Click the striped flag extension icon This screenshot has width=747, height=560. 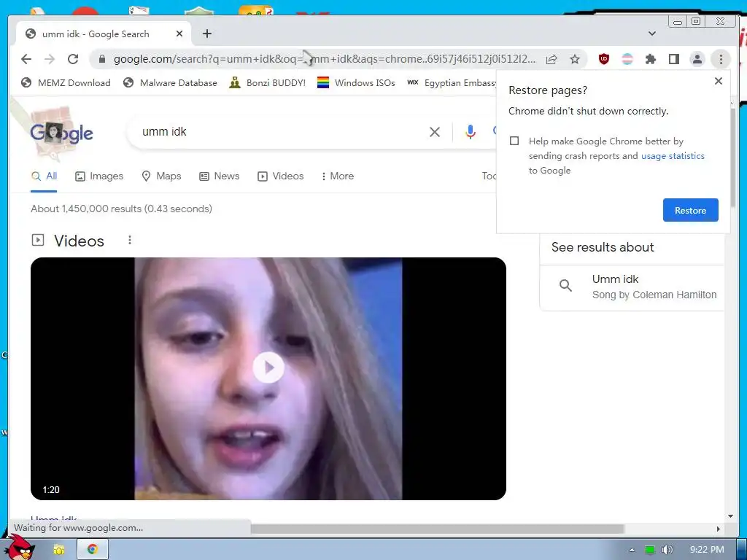click(627, 59)
